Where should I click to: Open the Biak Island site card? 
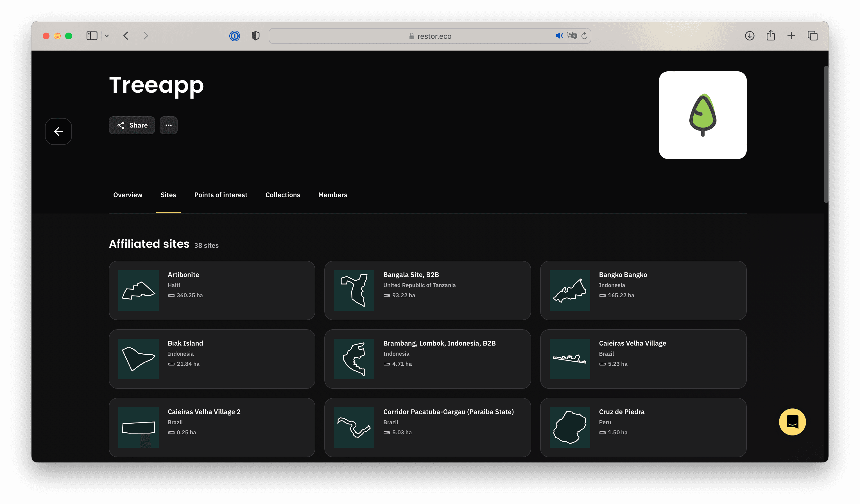tap(212, 359)
